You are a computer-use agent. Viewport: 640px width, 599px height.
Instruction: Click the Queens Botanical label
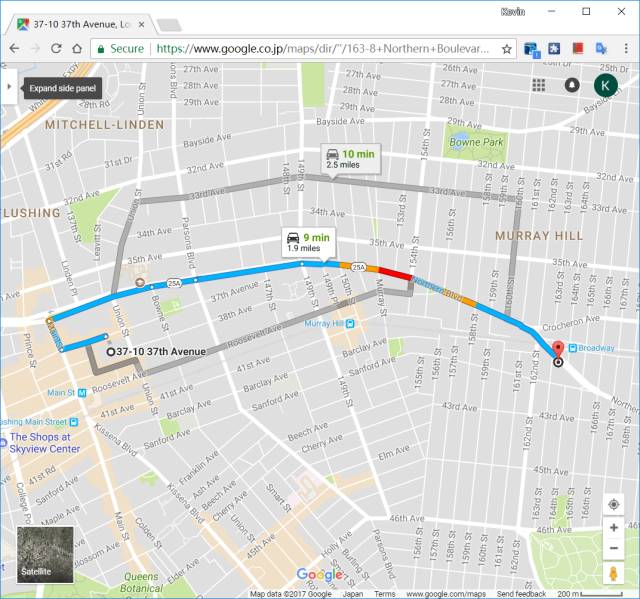pos(141,582)
